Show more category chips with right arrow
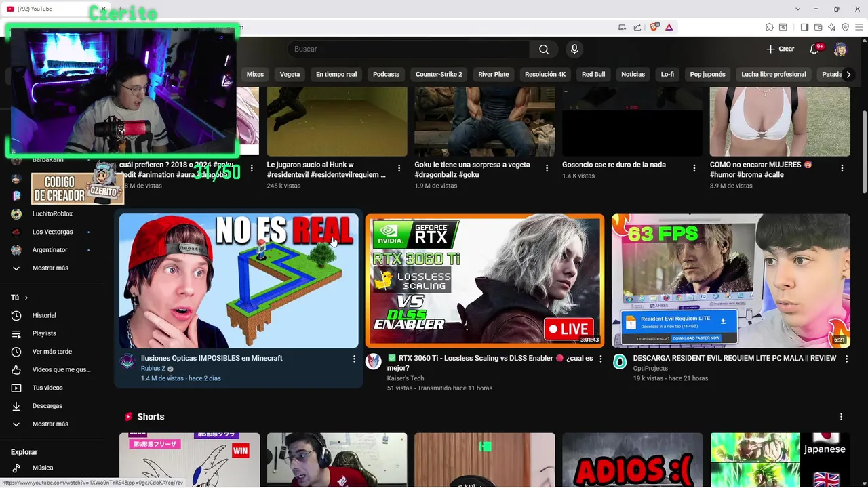Image resolution: width=868 pixels, height=488 pixels. 848,75
